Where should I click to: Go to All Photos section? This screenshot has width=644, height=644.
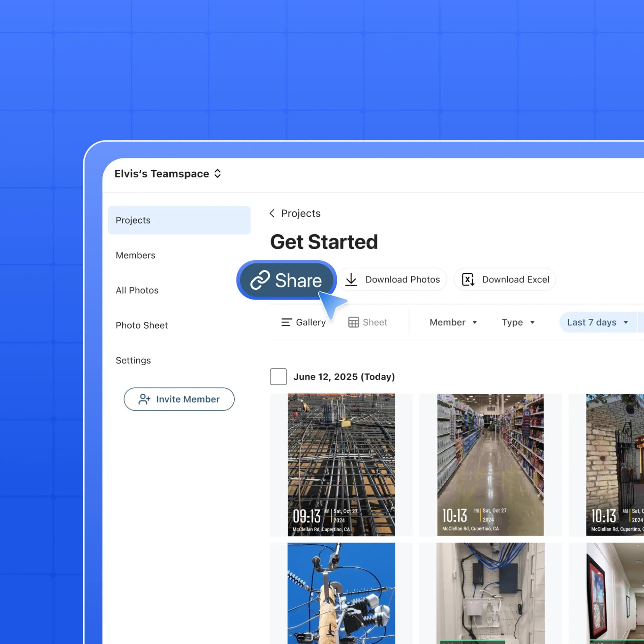(x=137, y=290)
